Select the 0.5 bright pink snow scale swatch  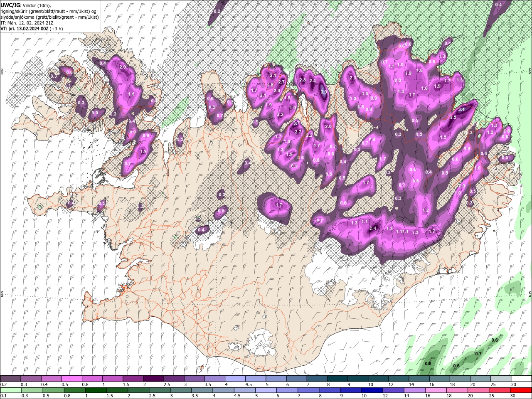(x=71, y=379)
